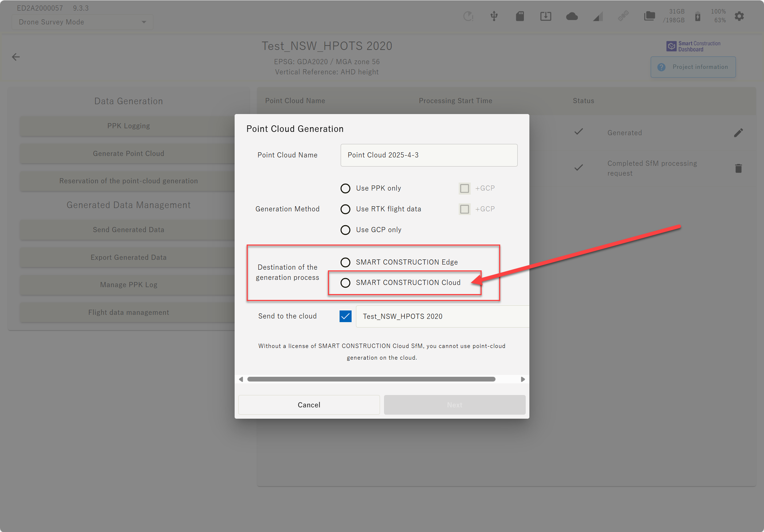The image size is (764, 532).
Task: Click the satellite GNSS icon
Action: coord(623,16)
